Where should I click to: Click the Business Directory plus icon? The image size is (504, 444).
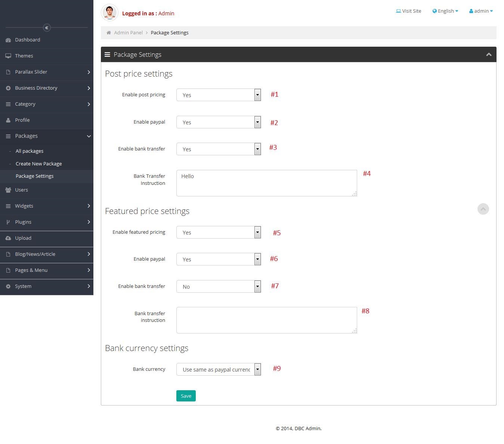(x=8, y=88)
